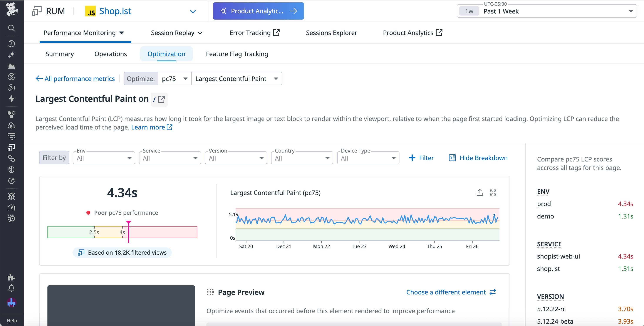The height and width of the screenshot is (326, 644).
Task: Open the Error Tracking bug icon
Action: (12, 196)
